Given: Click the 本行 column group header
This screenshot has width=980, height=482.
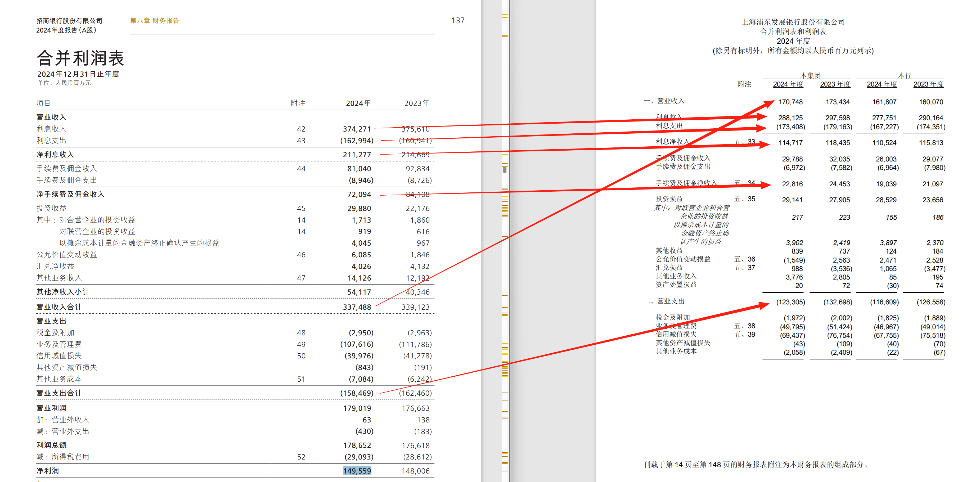Looking at the screenshot, I should pyautogui.click(x=904, y=75).
